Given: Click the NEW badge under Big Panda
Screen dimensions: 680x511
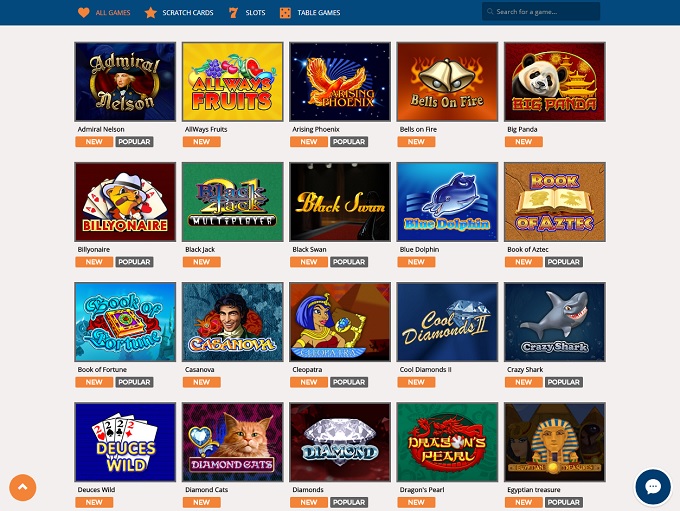Looking at the screenshot, I should tap(523, 142).
